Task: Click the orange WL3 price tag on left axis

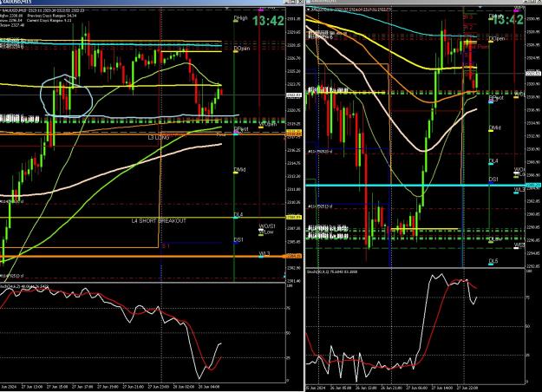Action: coord(292,256)
